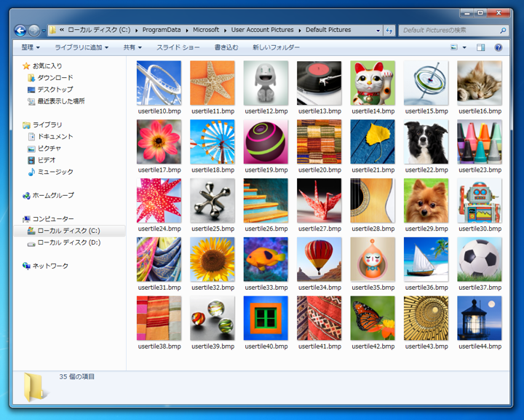Click the 書き込む button
Image resolution: width=524 pixels, height=420 pixels.
226,47
